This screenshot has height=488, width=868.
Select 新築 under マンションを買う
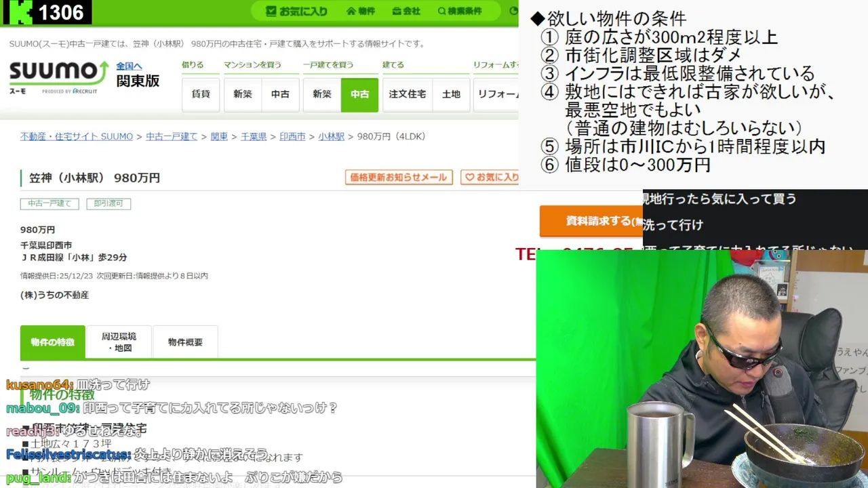[243, 94]
